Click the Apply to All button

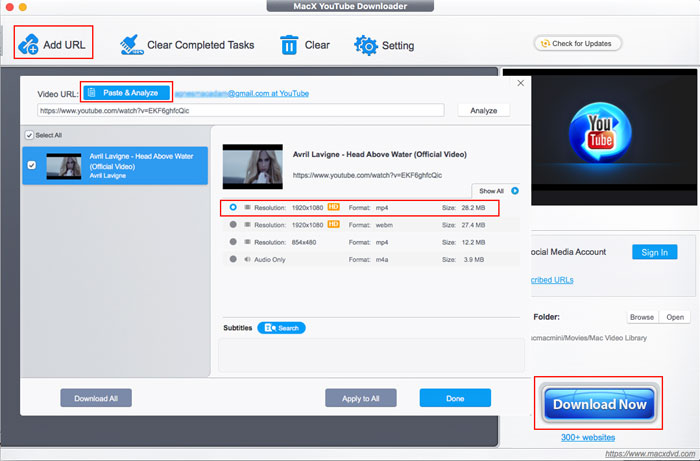[x=361, y=398]
